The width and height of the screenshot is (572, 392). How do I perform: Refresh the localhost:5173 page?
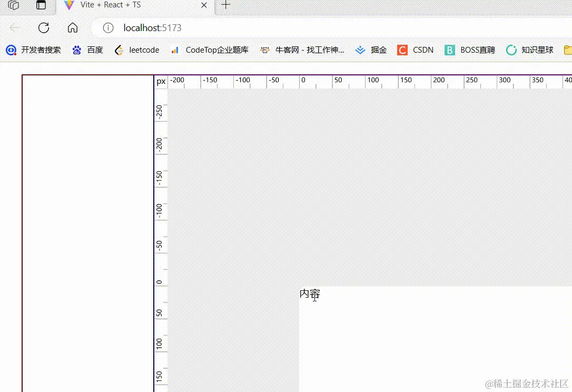44,28
